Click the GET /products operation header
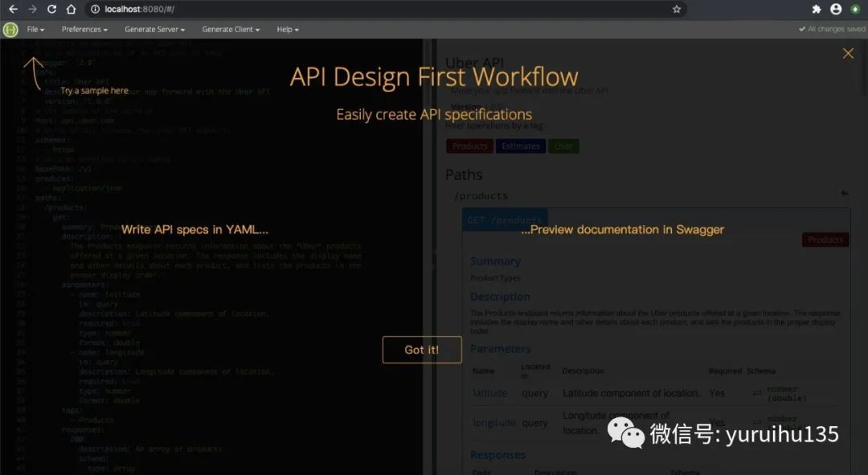 point(504,219)
